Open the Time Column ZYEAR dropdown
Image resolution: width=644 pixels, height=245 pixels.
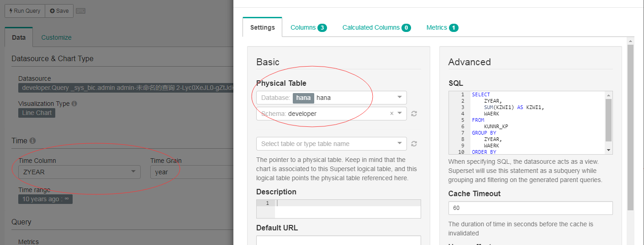tap(79, 172)
